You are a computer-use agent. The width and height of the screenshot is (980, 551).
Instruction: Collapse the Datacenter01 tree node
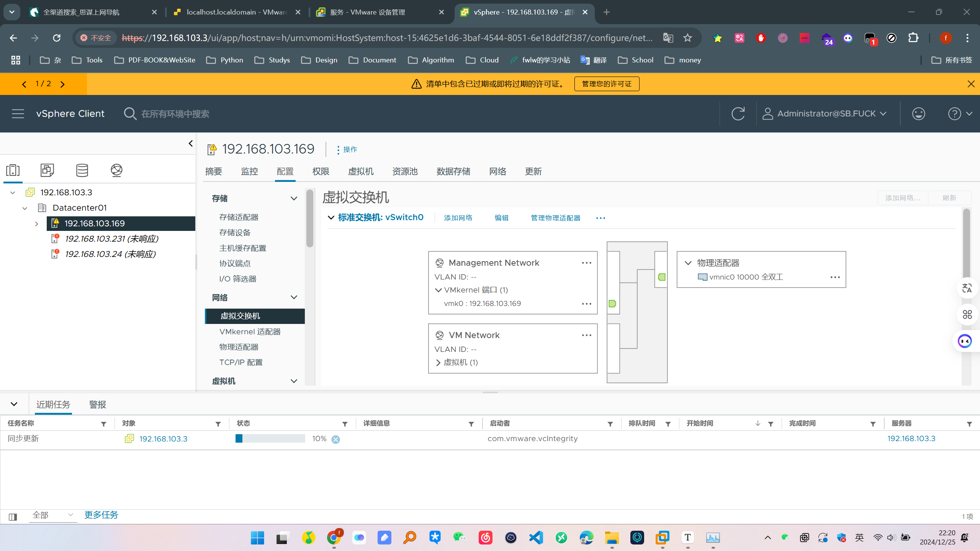pyautogui.click(x=25, y=208)
